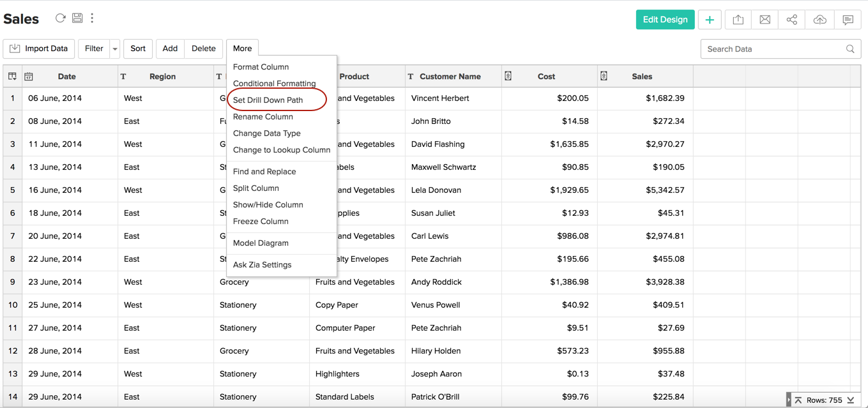Open the Filter dropdown arrow
868x408 pixels.
pyautogui.click(x=115, y=49)
